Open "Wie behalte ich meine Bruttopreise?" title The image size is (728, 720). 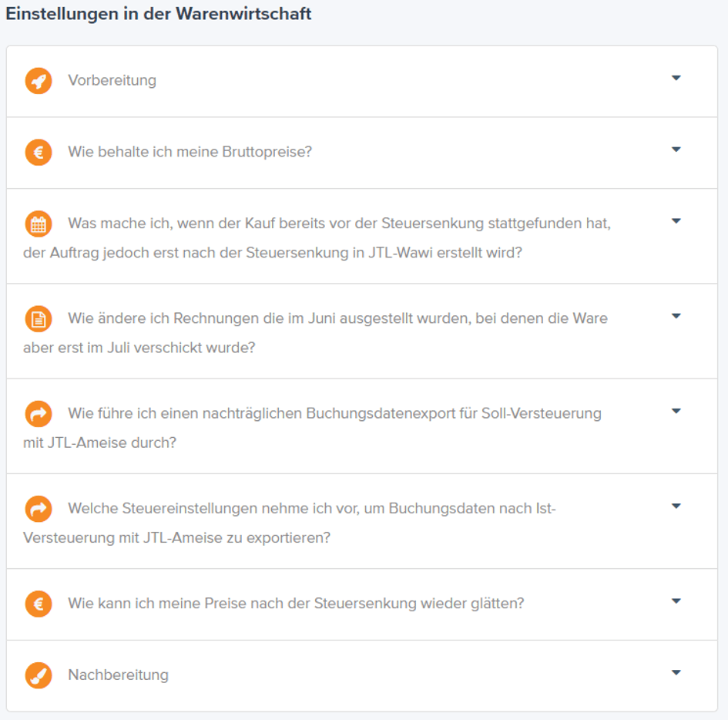[x=190, y=152]
